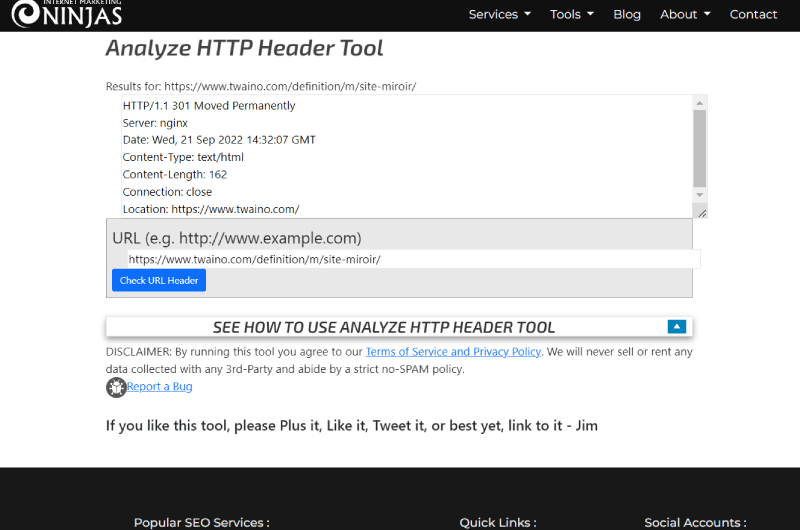Click the bug icon

(116, 387)
